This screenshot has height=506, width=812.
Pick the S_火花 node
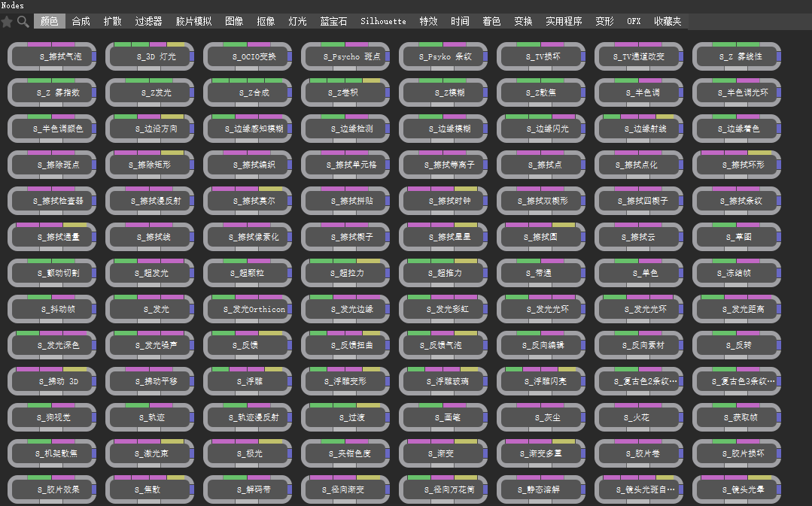point(639,417)
